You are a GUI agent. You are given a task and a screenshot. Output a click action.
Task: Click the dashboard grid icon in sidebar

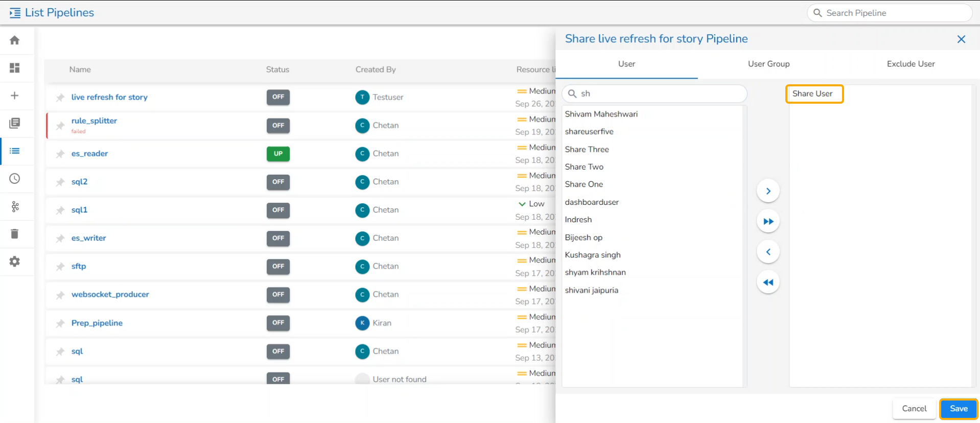(15, 68)
